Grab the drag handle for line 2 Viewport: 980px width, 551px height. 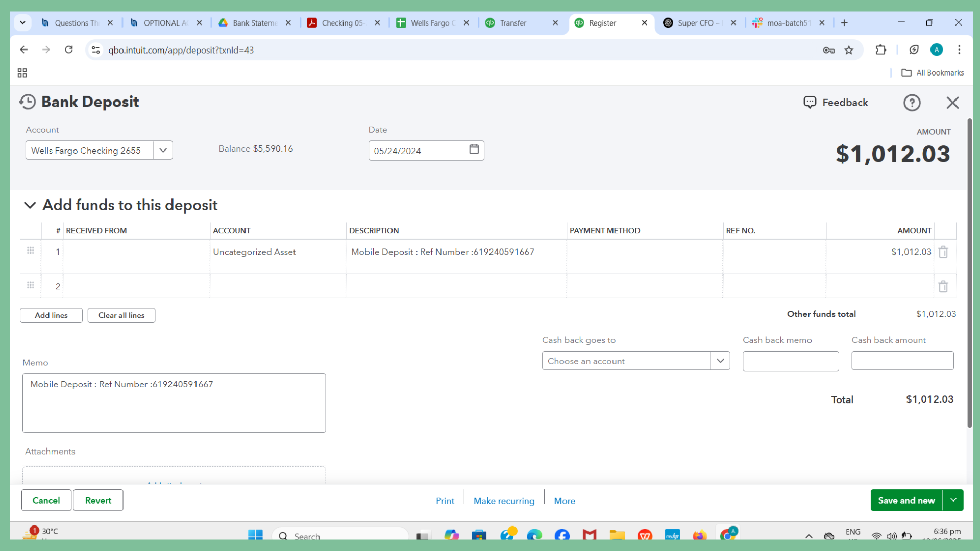pos(31,285)
